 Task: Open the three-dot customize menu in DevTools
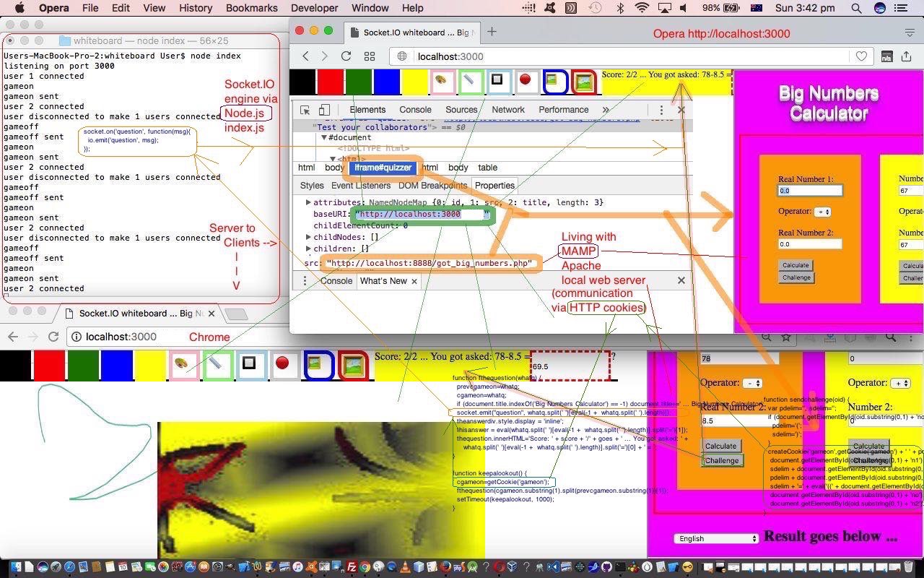coord(662,110)
